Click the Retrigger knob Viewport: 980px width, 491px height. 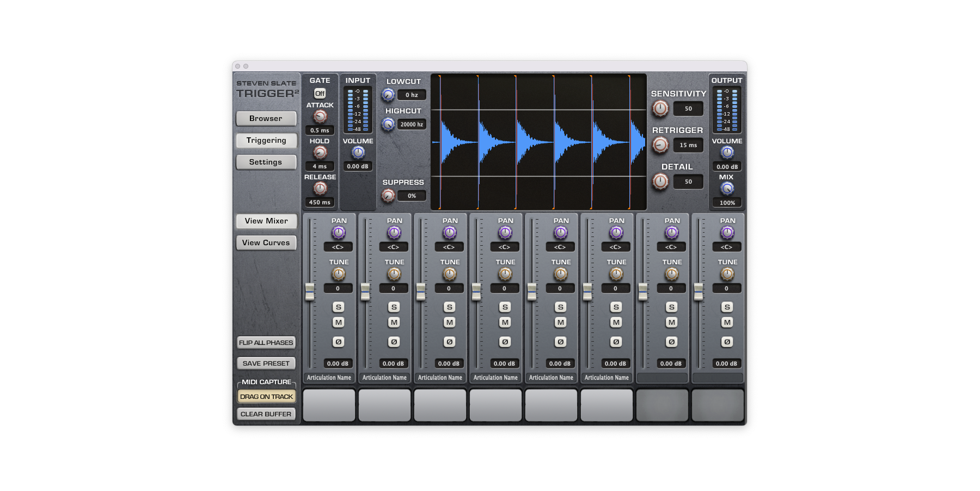(x=660, y=145)
